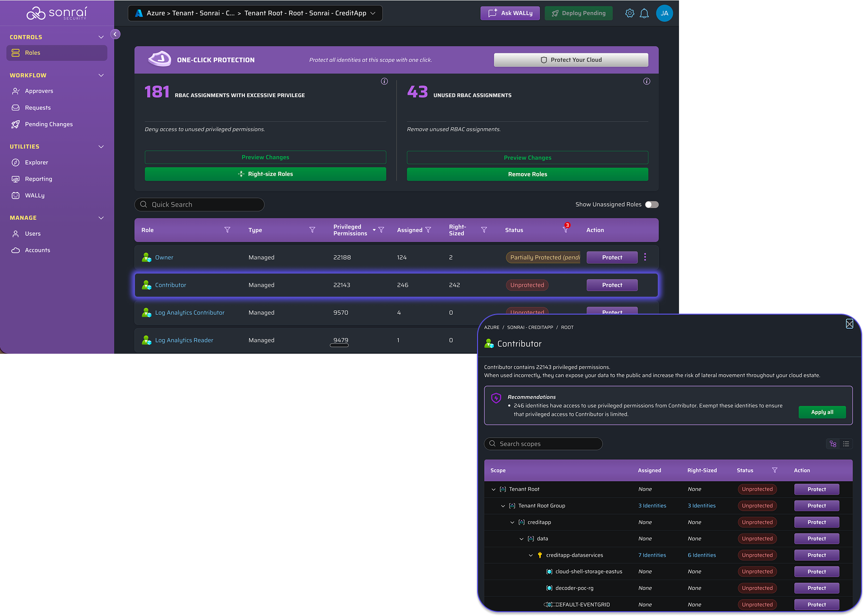Collapse creditapp-dataservices scope row

pos(531,555)
